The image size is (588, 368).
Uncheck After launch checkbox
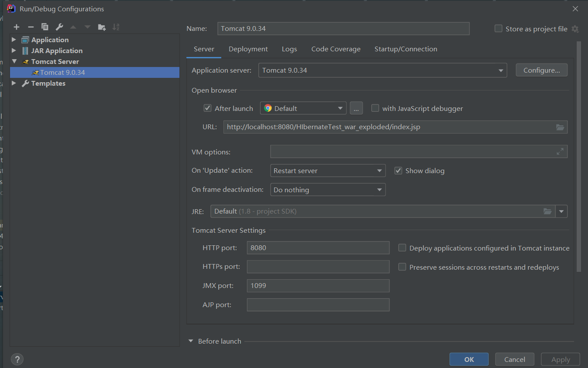pyautogui.click(x=207, y=108)
